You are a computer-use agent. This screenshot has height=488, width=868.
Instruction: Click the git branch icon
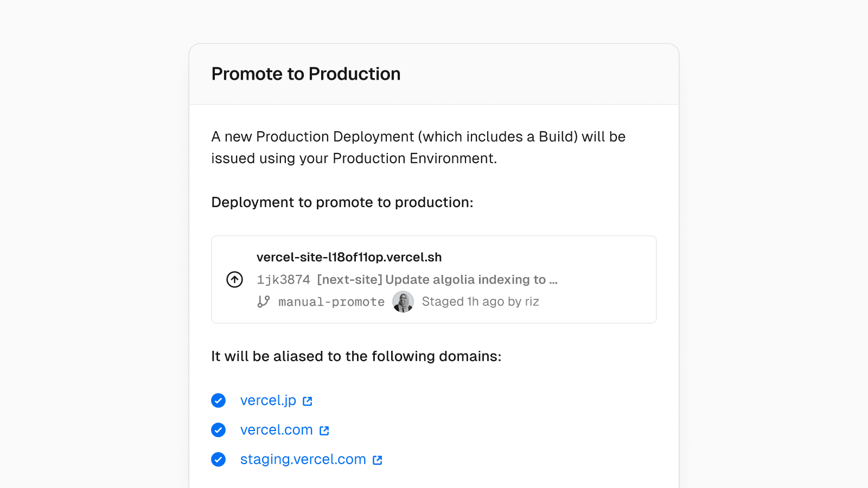click(264, 301)
